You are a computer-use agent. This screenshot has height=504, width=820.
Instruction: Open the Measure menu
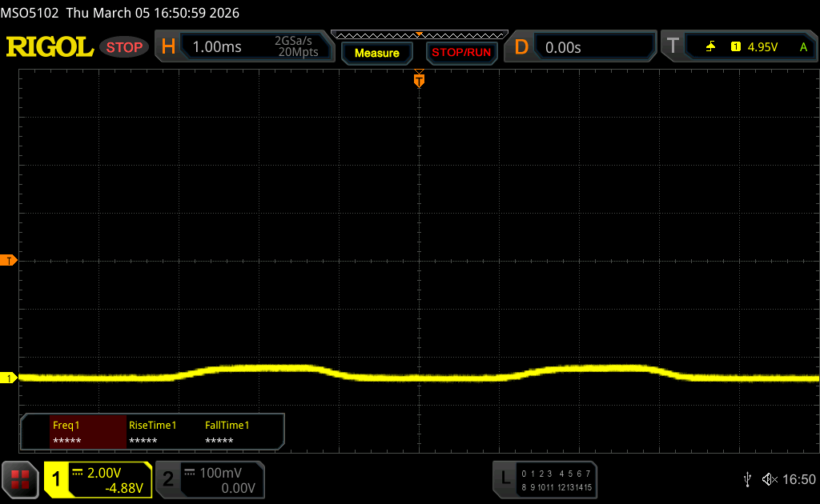tap(376, 53)
